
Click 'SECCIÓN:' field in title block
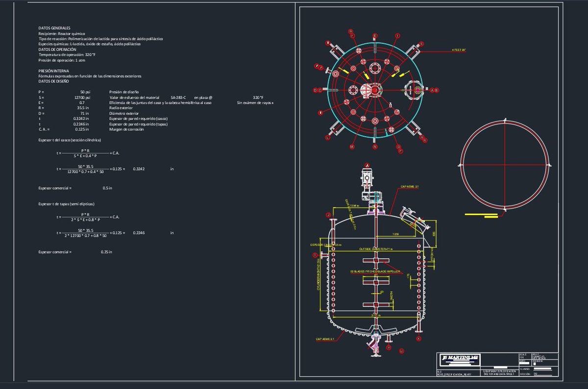click(x=525, y=374)
